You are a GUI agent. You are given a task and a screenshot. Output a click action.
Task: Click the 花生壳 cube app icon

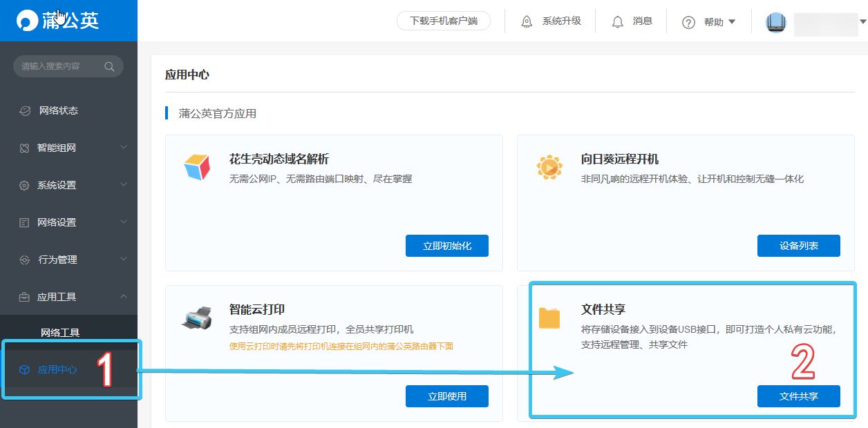tap(197, 166)
